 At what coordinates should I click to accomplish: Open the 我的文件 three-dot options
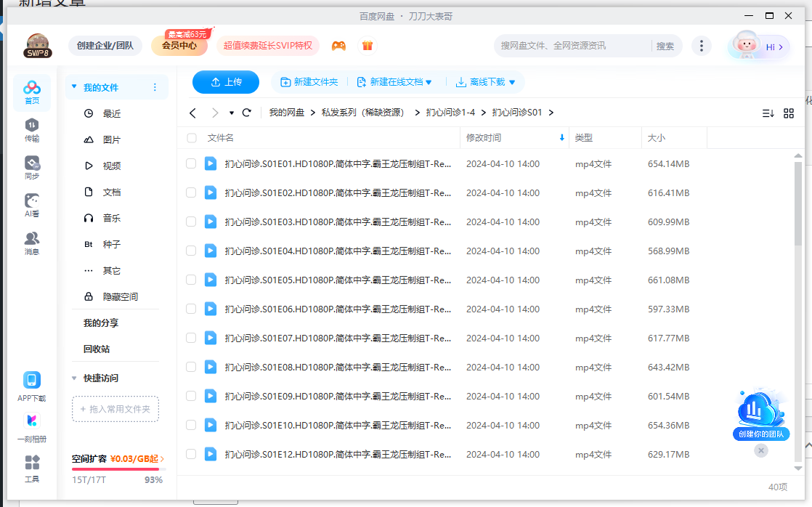tap(154, 87)
